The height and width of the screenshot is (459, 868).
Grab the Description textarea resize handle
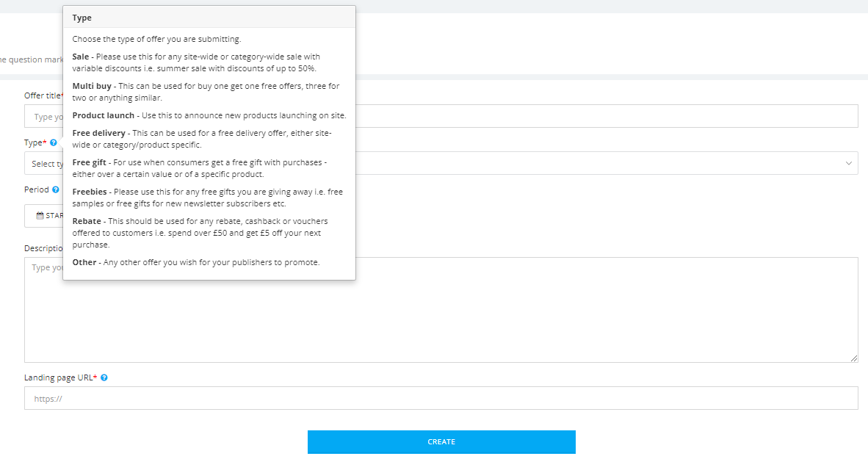coord(853,358)
